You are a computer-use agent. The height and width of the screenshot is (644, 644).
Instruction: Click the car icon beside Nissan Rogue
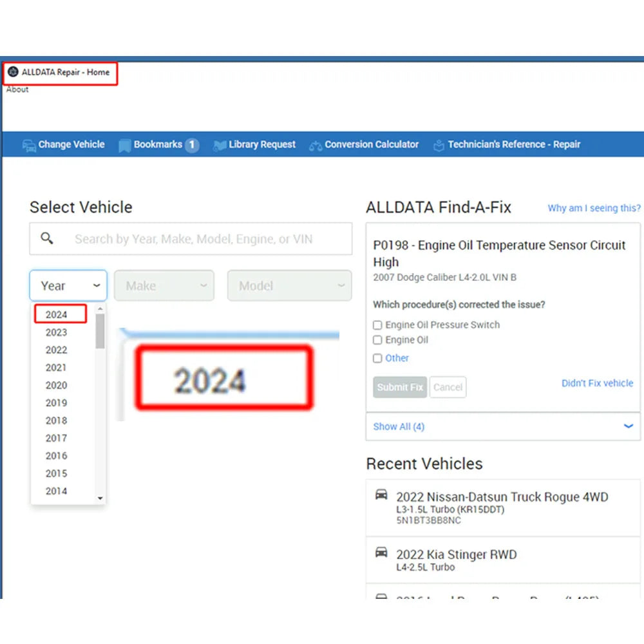[x=381, y=494]
